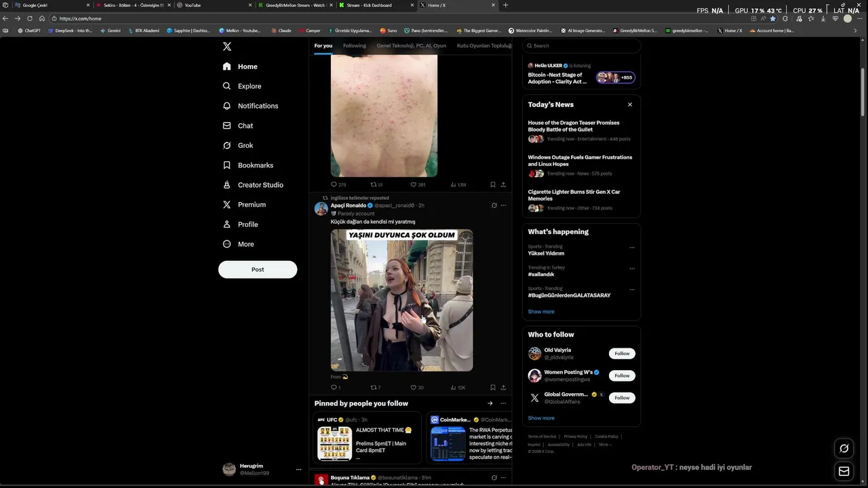Click the X logo in the sidebar
868x488 pixels.
click(227, 47)
